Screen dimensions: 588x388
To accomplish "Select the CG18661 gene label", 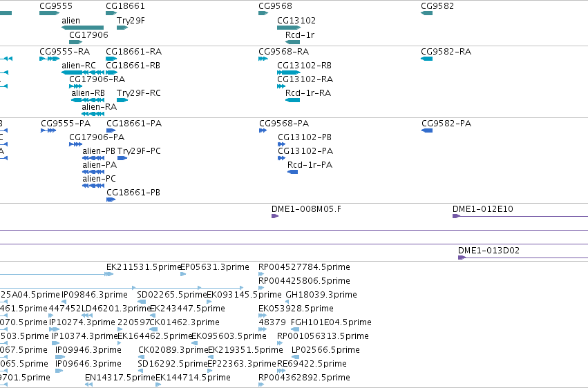I will click(125, 6).
